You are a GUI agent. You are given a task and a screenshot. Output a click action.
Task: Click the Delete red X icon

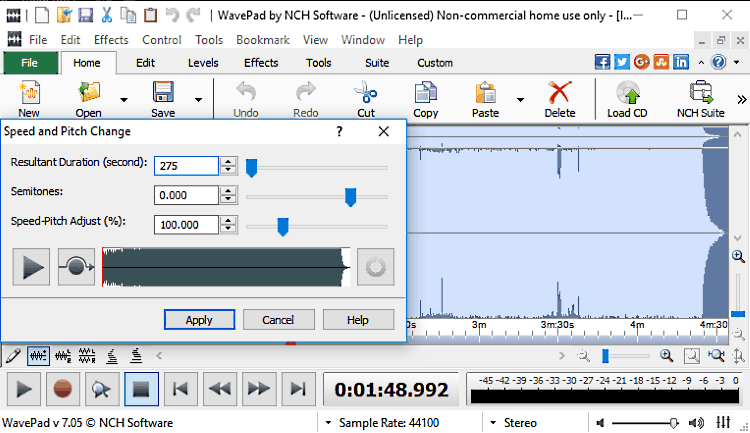click(x=560, y=93)
